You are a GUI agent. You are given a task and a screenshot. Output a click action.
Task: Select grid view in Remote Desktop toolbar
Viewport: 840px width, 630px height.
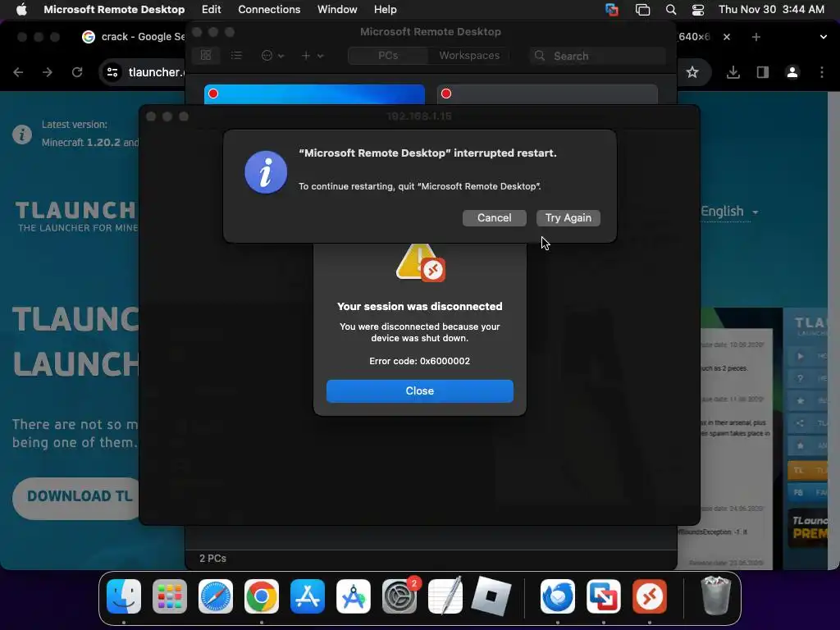click(206, 55)
